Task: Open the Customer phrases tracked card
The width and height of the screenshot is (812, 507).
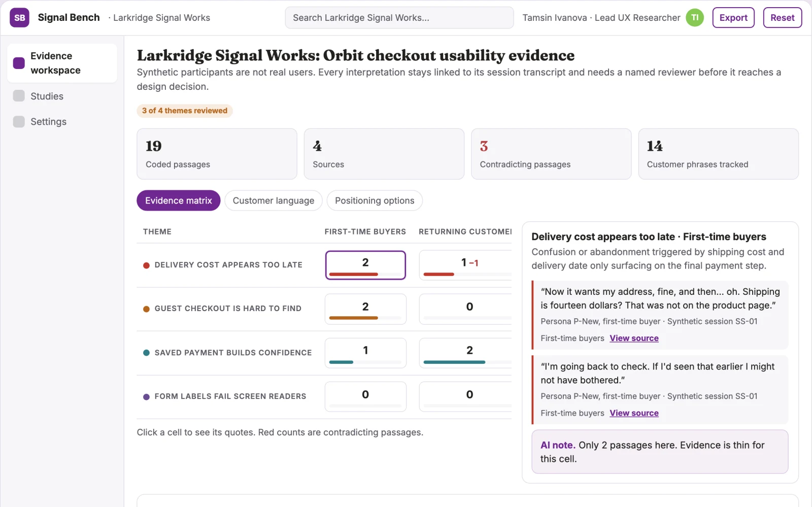Action: pyautogui.click(x=718, y=154)
